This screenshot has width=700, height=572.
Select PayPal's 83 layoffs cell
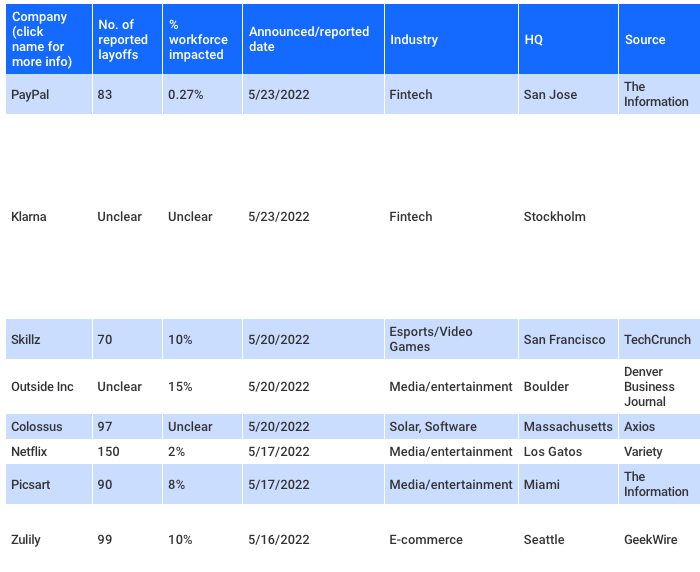[127, 95]
